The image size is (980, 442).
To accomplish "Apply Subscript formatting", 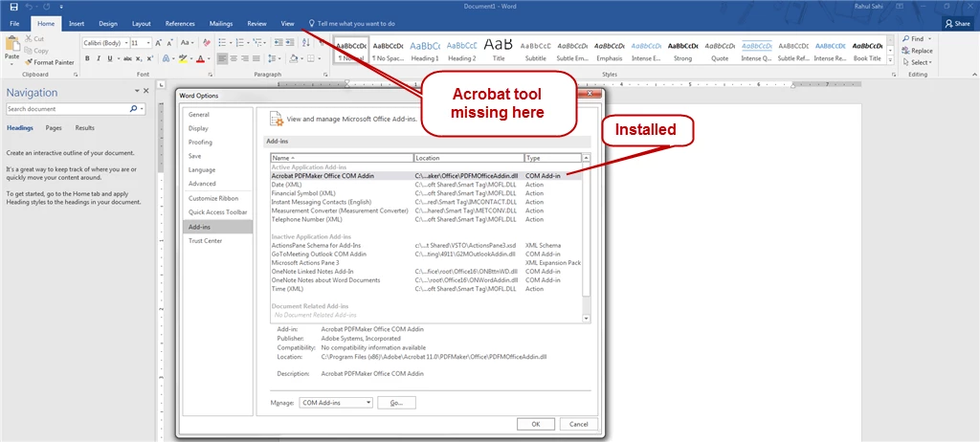I will 140,58.
